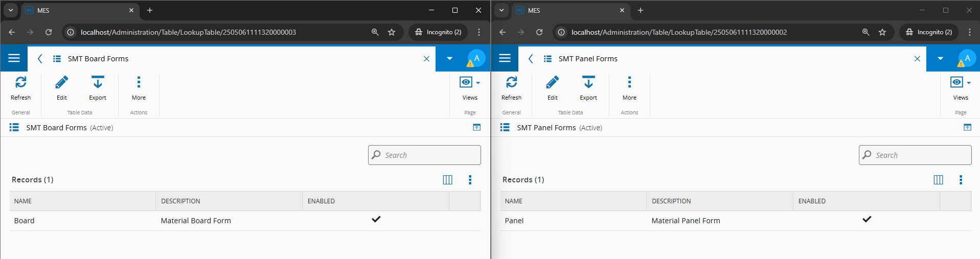The width and height of the screenshot is (980, 259).
Task: Toggle Enabled checkmark for Board record
Action: coord(376,220)
